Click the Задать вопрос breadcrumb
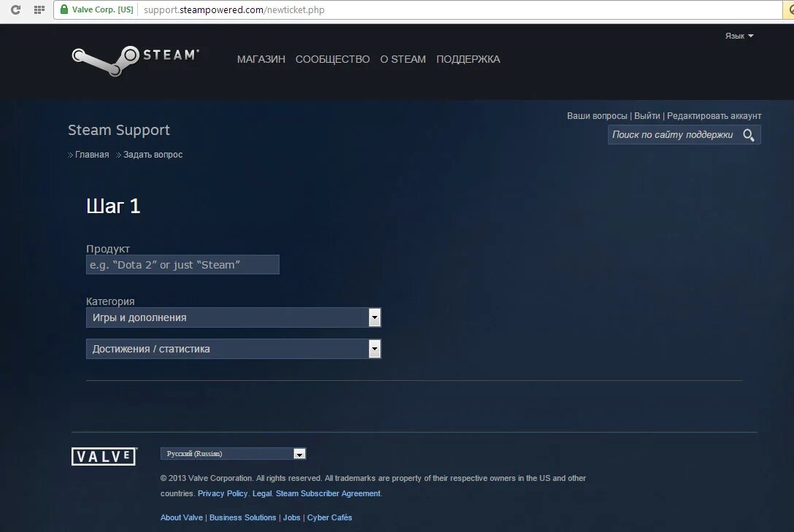Viewport: 794px width, 532px height. click(153, 155)
